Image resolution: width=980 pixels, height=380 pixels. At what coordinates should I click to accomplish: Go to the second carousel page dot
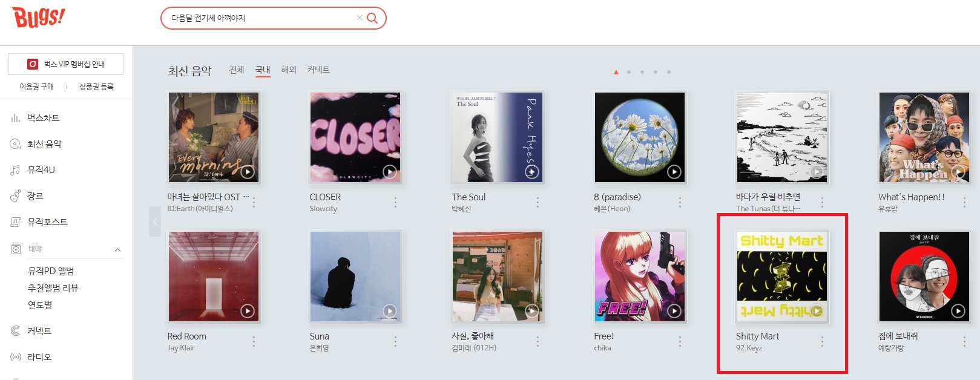click(x=629, y=72)
